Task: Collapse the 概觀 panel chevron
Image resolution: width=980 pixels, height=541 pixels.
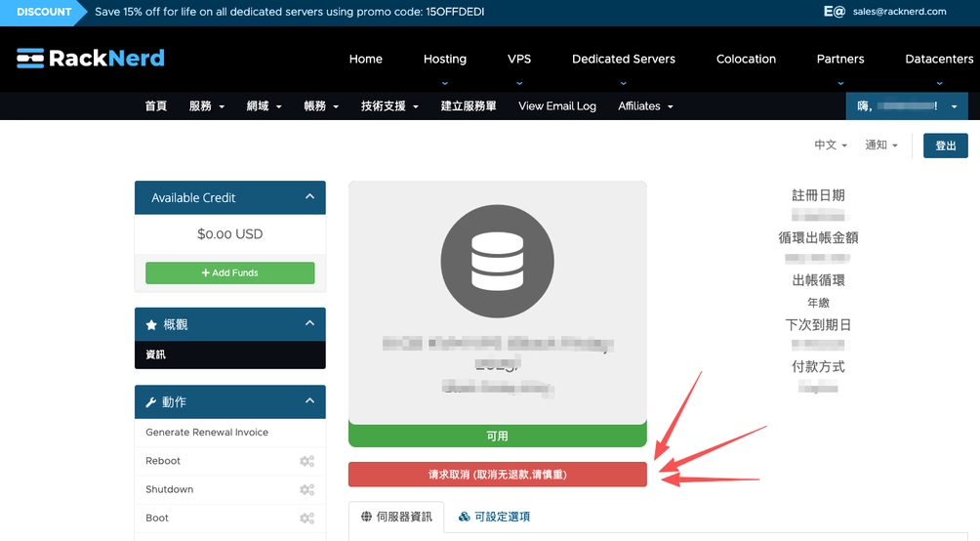Action: click(x=309, y=323)
